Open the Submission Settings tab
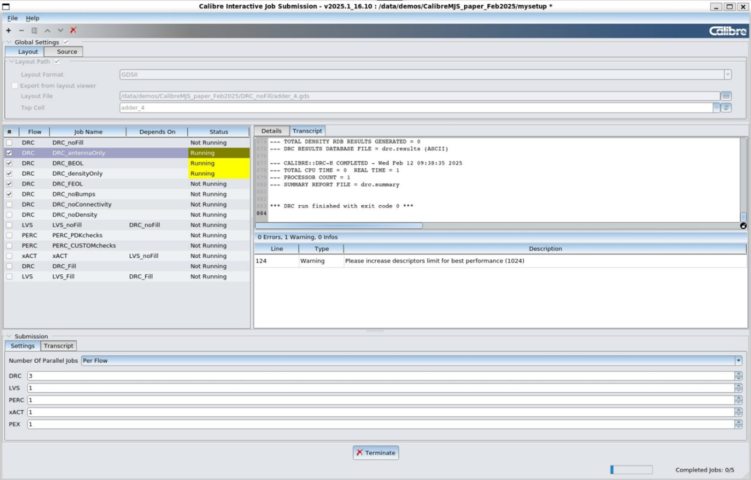The image size is (751, 480). click(x=23, y=346)
